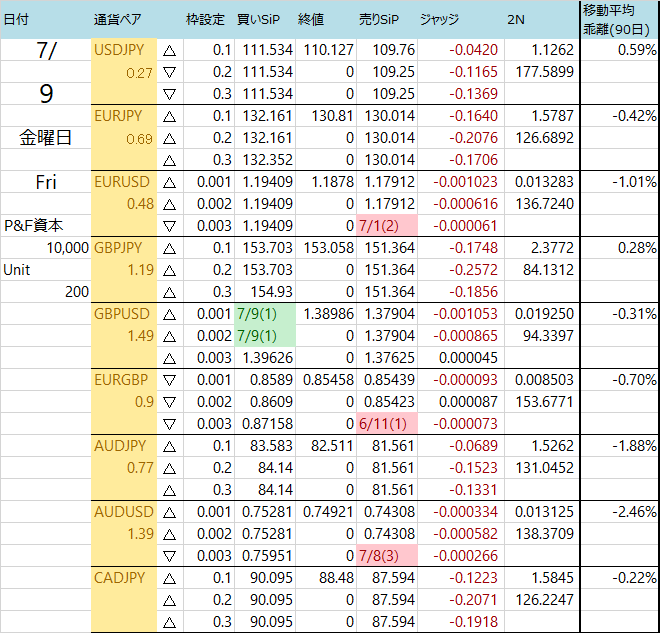Click the up triangle in the AUDUSD 0.74921 row
660x633 pixels.
click(x=169, y=513)
